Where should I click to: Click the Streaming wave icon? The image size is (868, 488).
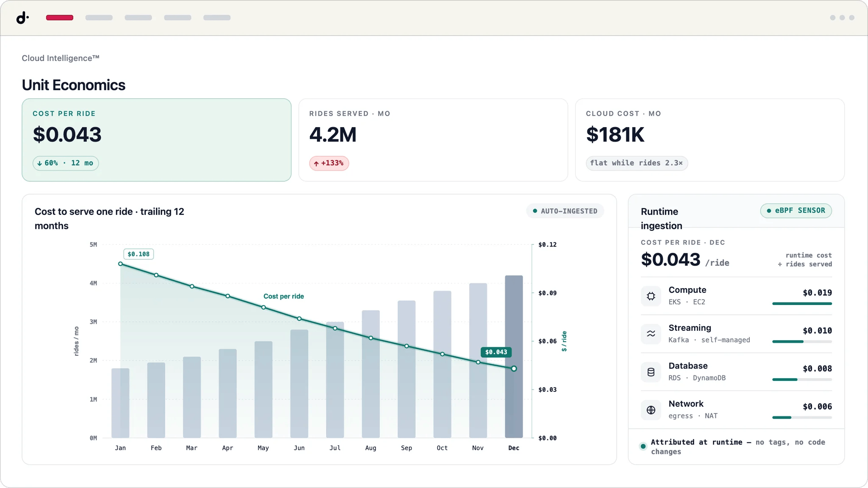pyautogui.click(x=651, y=334)
